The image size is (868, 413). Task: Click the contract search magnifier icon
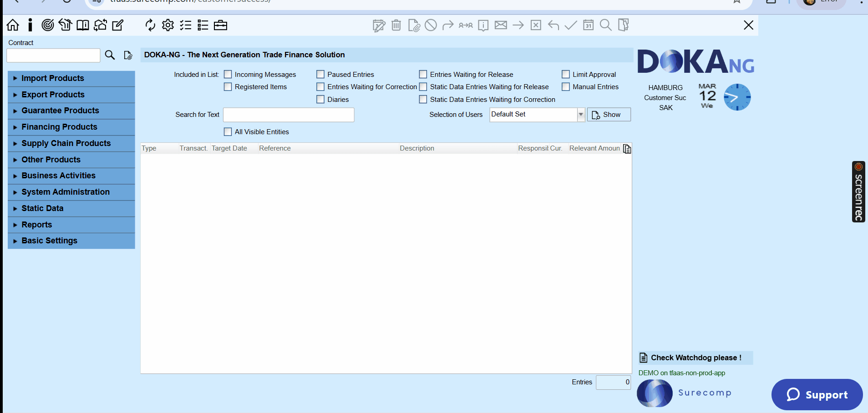point(110,55)
